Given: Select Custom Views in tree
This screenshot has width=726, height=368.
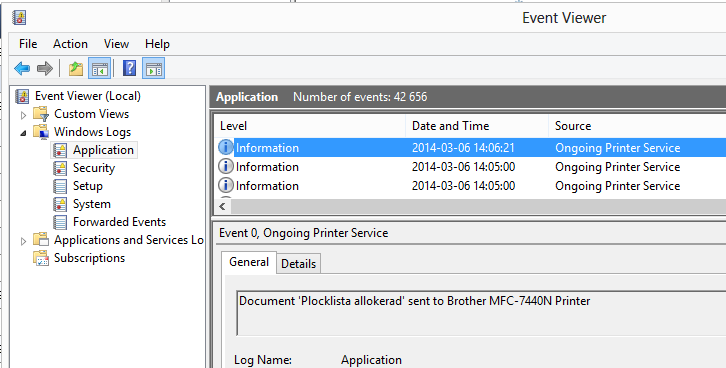Looking at the screenshot, I should click(x=92, y=114).
